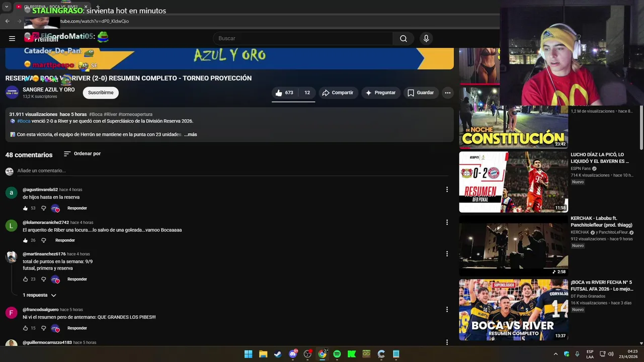644x362 pixels.
Task: Open the ESPN Fans channel name
Action: tap(581, 168)
